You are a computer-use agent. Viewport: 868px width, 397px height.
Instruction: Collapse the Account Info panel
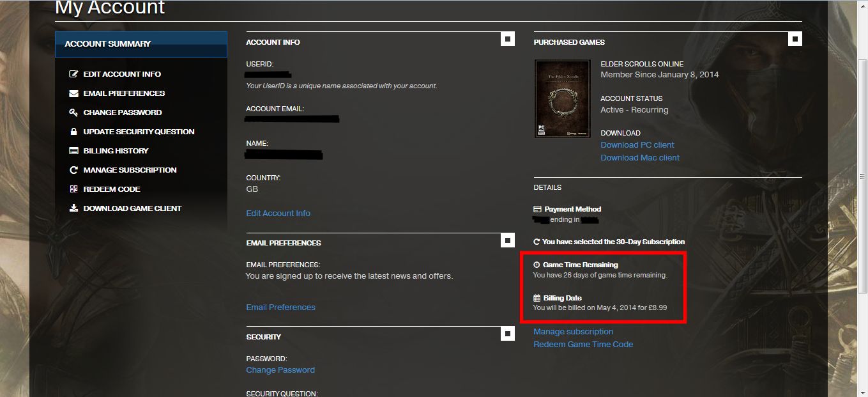tap(507, 39)
